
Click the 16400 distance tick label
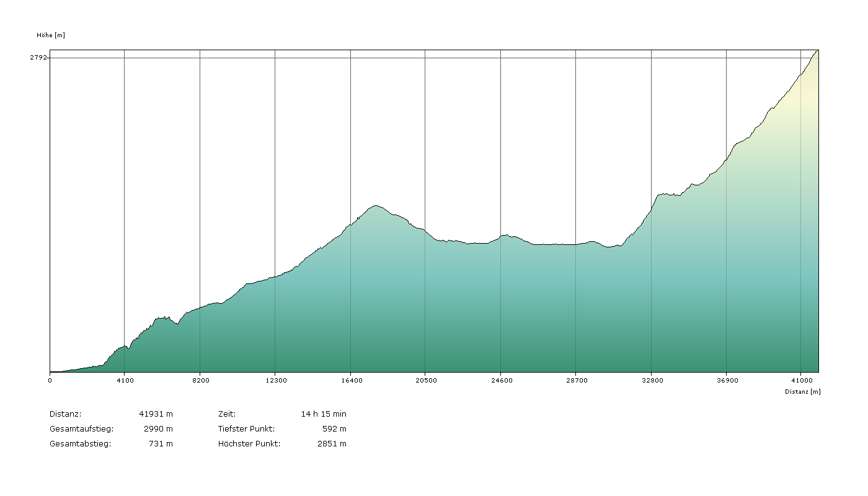(351, 381)
